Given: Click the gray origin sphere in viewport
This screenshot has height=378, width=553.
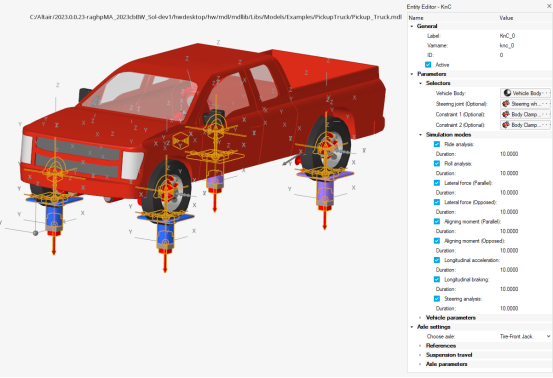Looking at the screenshot, I should click(35, 233).
